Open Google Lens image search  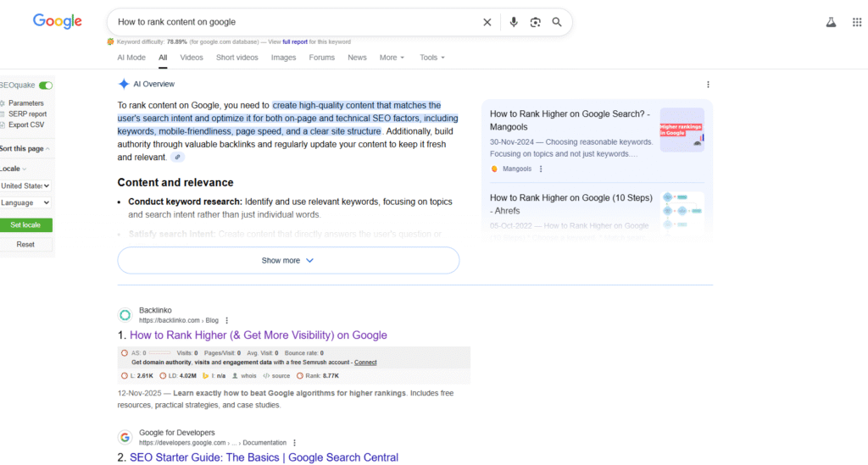pyautogui.click(x=535, y=22)
